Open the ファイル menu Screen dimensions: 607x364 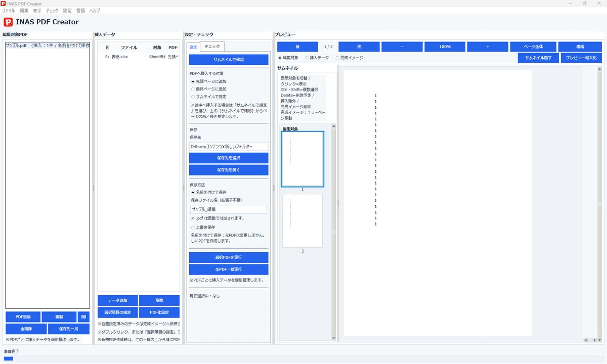[x=9, y=10]
